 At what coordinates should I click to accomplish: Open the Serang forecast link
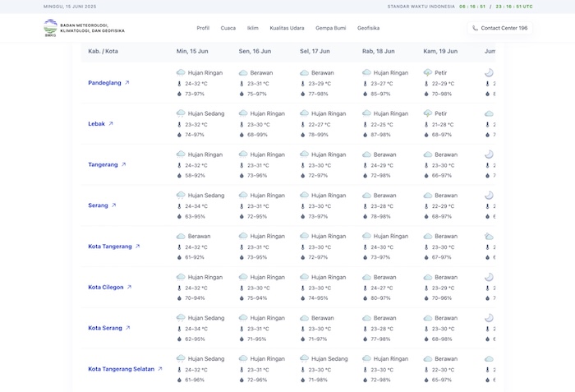[98, 205]
